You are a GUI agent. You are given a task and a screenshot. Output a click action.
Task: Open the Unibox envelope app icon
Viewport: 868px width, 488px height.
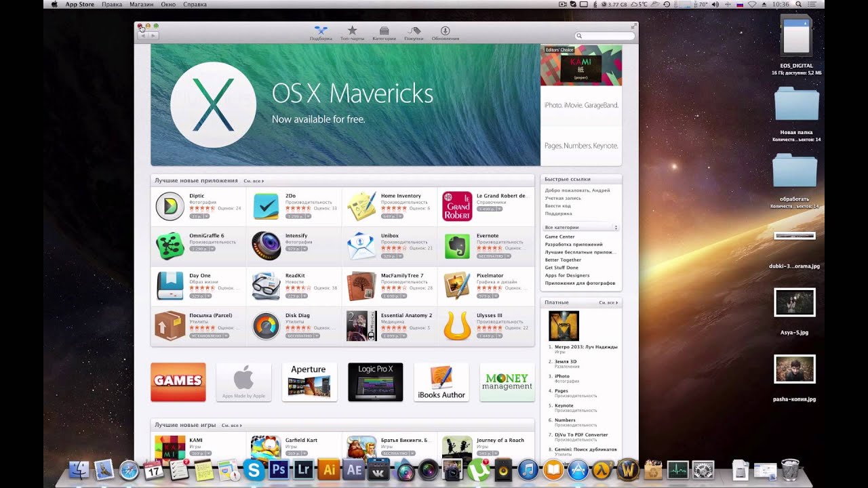pos(361,246)
